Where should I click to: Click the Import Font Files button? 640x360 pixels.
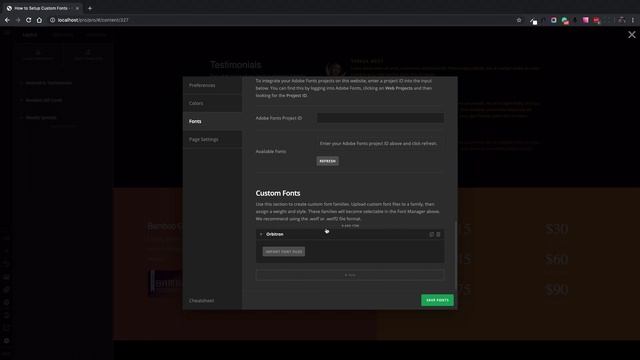tap(284, 252)
